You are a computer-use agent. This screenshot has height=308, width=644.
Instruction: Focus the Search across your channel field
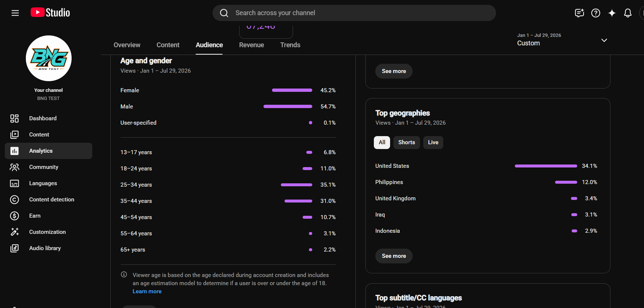pyautogui.click(x=354, y=13)
